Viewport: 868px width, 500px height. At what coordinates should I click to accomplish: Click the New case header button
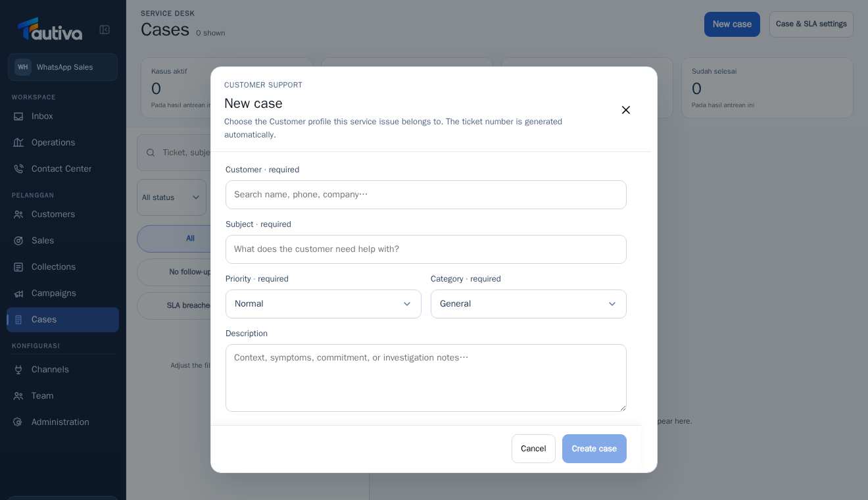[732, 24]
